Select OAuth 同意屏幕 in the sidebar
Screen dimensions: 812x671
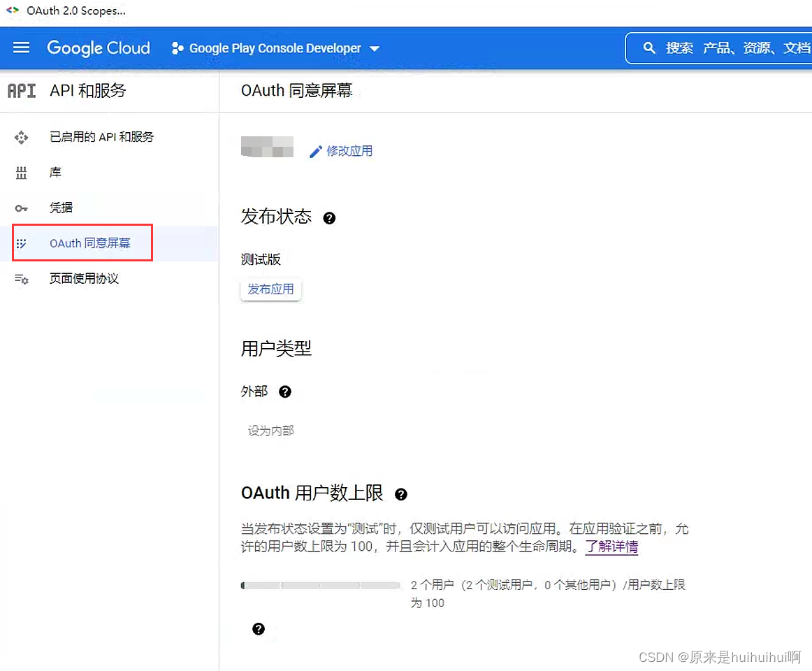click(89, 243)
